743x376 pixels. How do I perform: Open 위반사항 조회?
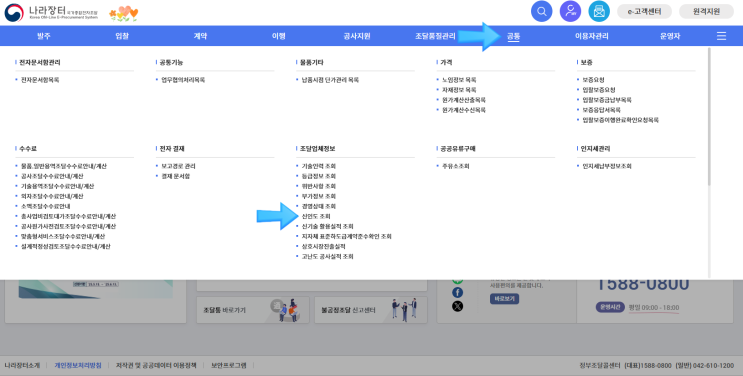tap(318, 186)
